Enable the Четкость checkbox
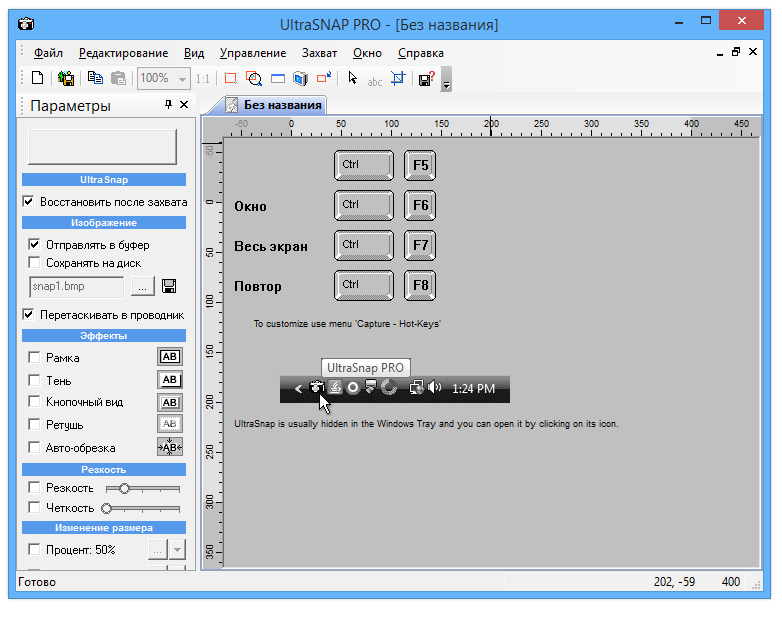 tap(34, 507)
